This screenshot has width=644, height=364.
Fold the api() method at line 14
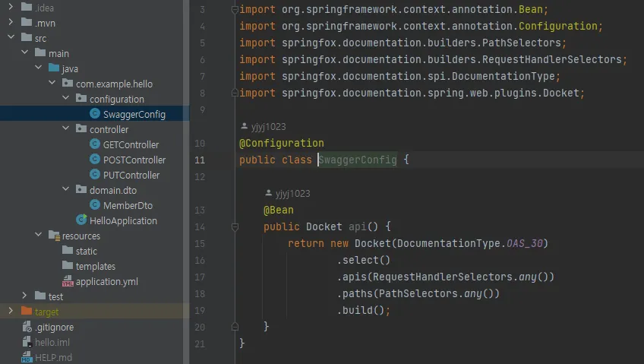[x=235, y=226]
